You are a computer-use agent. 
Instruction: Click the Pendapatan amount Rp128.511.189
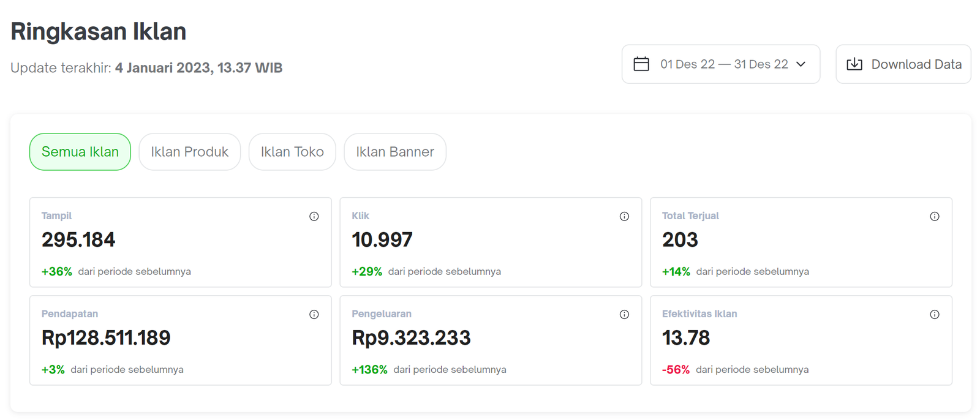click(106, 338)
